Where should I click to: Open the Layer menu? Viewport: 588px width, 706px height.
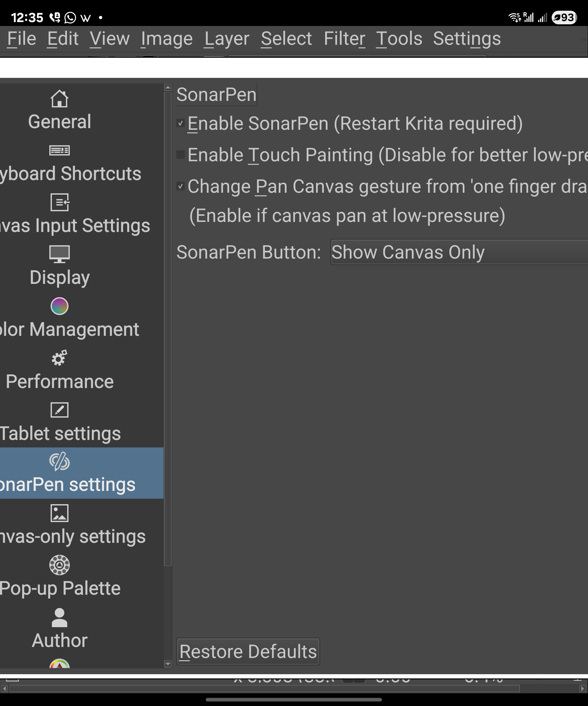click(x=227, y=38)
